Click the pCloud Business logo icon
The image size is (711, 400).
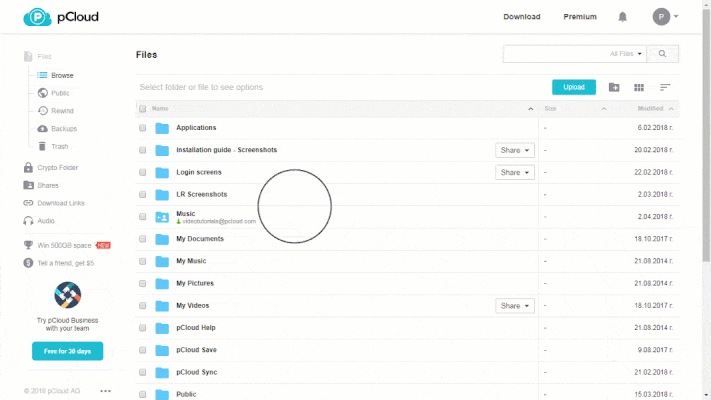tap(68, 295)
